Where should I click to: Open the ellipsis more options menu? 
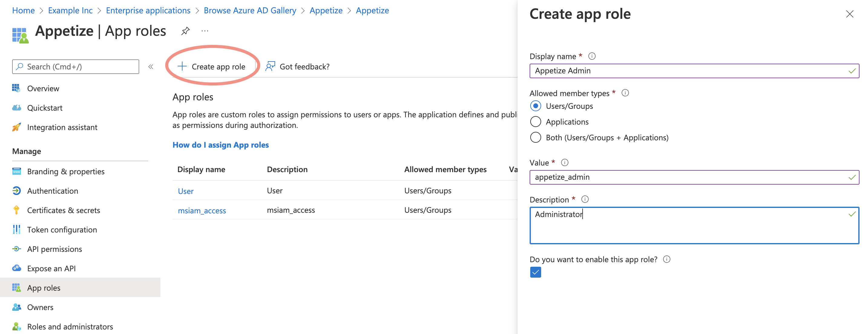pos(205,31)
